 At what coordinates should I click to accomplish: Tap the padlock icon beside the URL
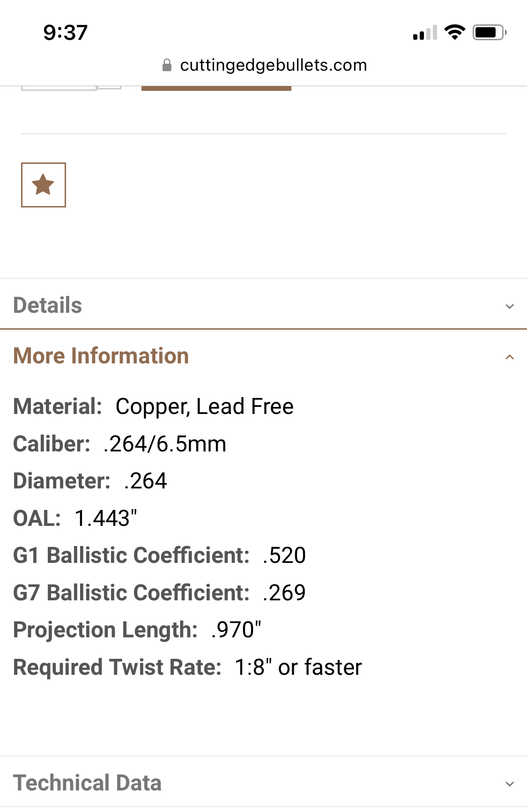[x=167, y=65]
